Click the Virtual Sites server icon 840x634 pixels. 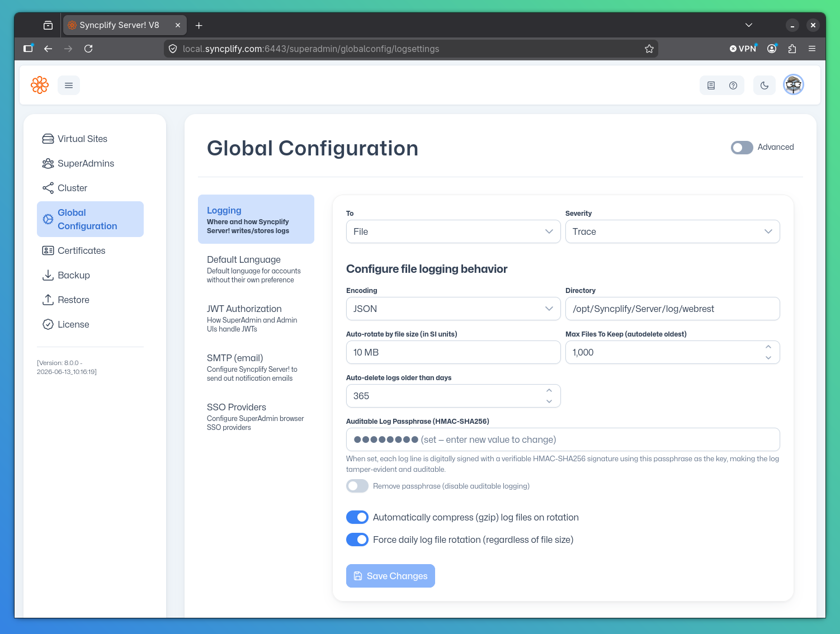(48, 139)
